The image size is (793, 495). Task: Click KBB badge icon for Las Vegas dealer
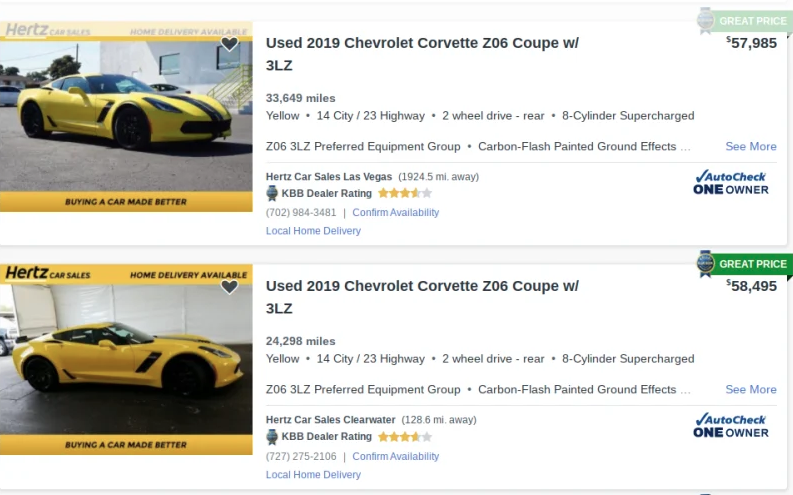tap(272, 193)
